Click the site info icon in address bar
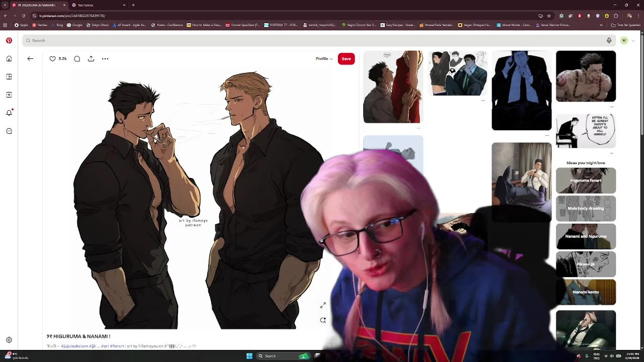 (x=35, y=16)
